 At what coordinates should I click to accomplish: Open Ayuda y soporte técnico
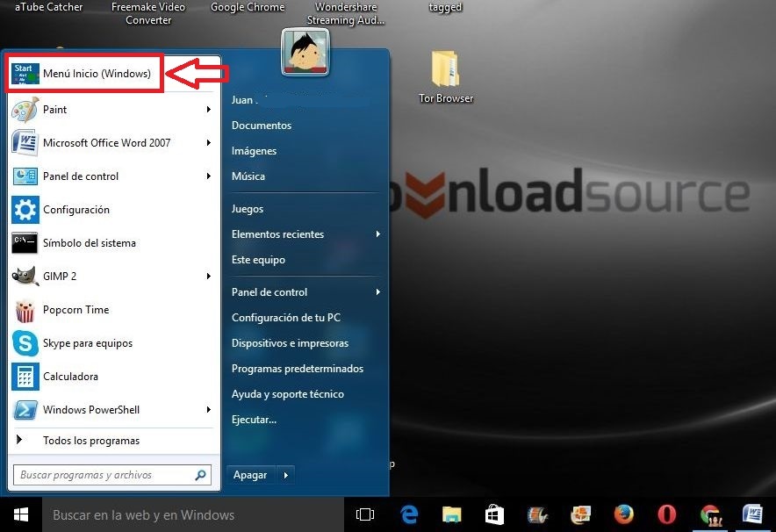288,394
